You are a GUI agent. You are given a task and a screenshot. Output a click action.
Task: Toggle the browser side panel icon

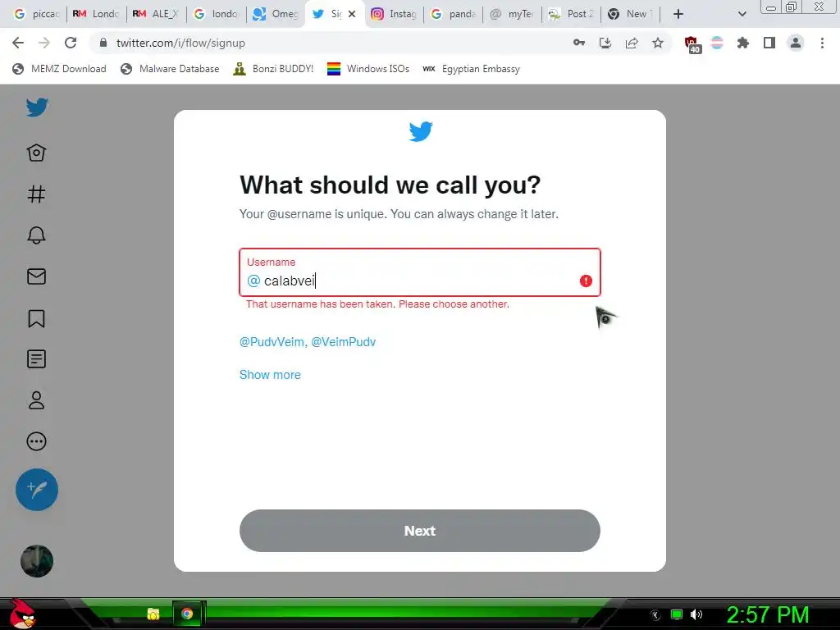click(769, 43)
